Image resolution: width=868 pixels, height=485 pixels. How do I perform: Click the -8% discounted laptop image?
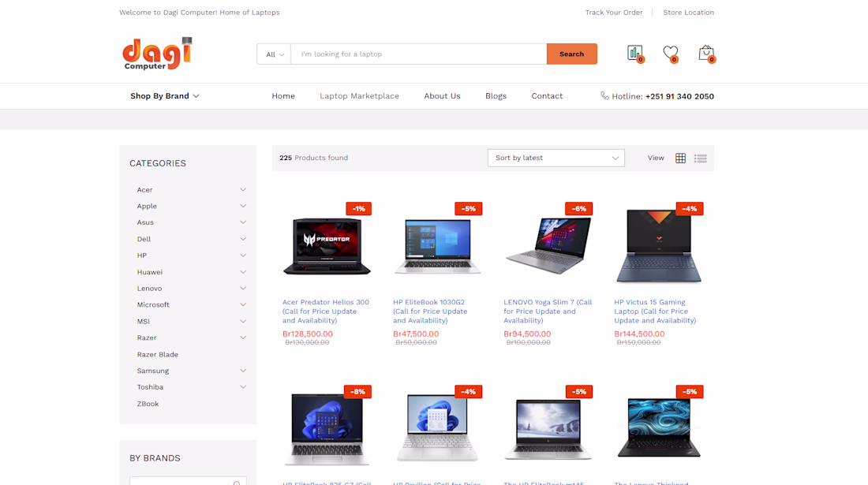coord(327,429)
